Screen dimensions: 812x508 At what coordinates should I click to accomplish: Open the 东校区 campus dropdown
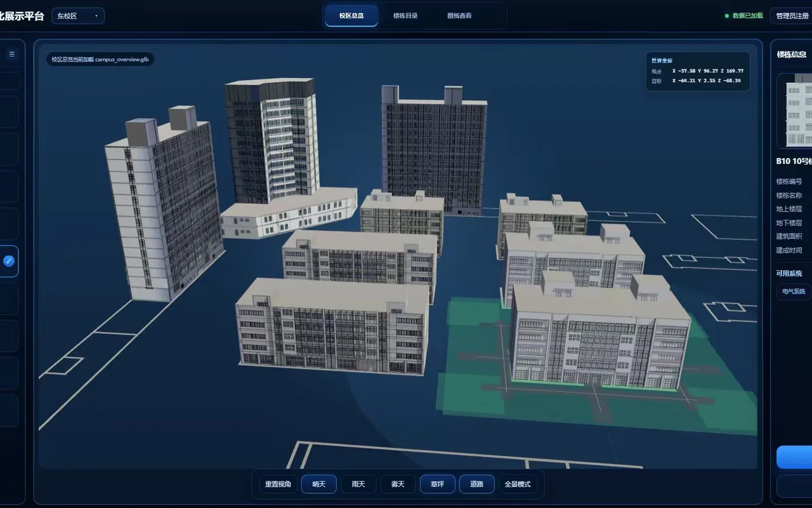tap(78, 16)
